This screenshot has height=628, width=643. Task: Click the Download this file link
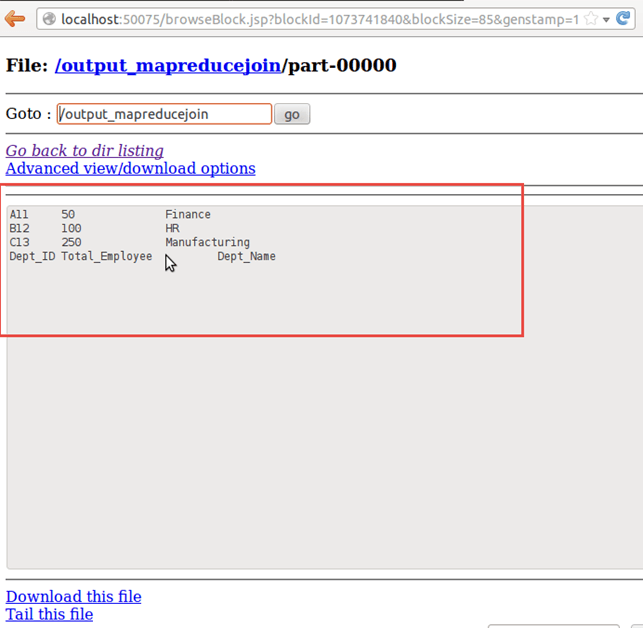(x=73, y=596)
